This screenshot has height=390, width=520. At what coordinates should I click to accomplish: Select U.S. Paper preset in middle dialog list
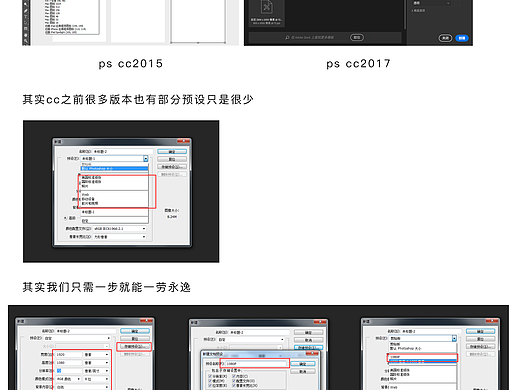click(114, 178)
